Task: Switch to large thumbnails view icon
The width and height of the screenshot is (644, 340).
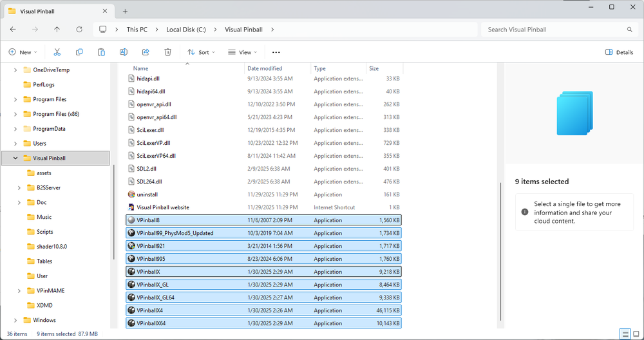Action: [636, 334]
